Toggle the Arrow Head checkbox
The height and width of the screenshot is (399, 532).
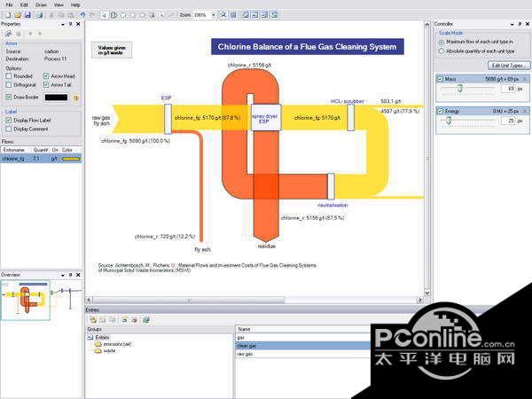[46, 76]
